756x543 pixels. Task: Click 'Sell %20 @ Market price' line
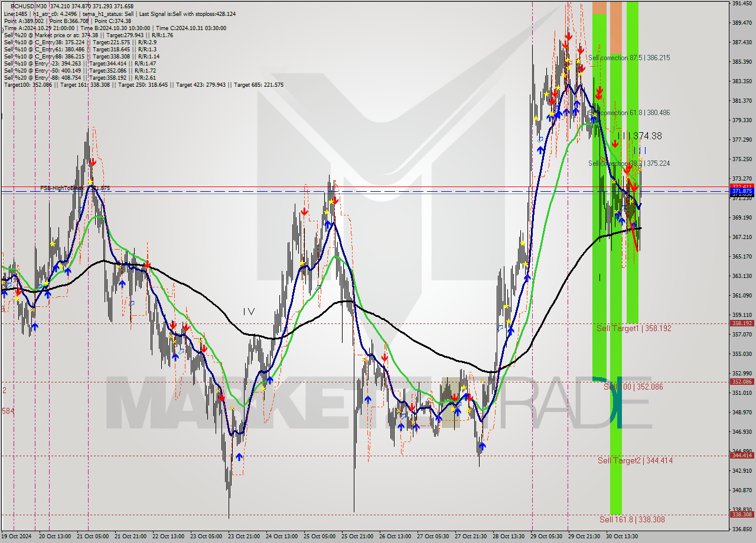pyautogui.click(x=88, y=35)
